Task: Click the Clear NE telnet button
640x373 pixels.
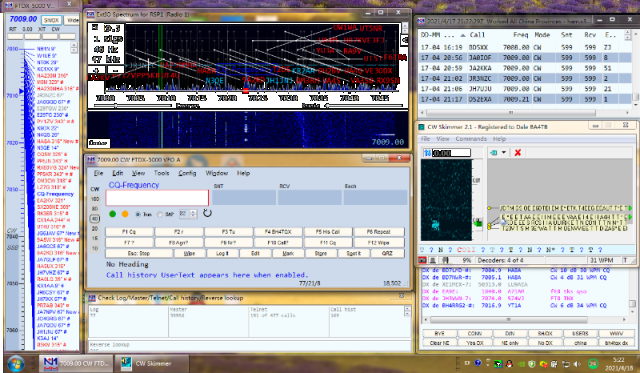Action: pyautogui.click(x=440, y=343)
